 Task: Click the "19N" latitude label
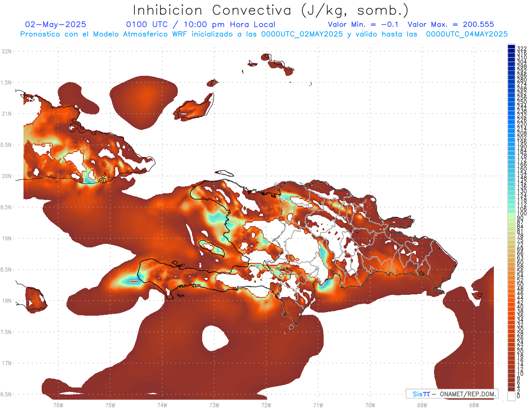(6, 239)
